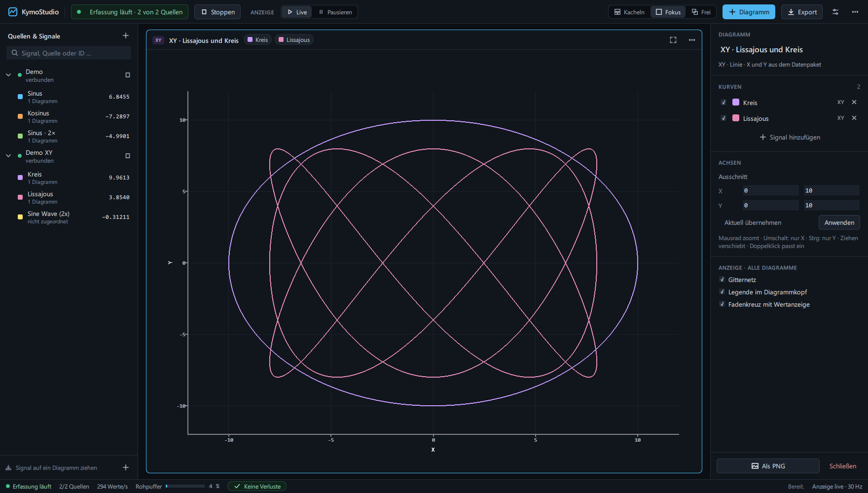The width and height of the screenshot is (868, 493).
Task: Disable the Gitternetz checkbox
Action: click(x=722, y=280)
